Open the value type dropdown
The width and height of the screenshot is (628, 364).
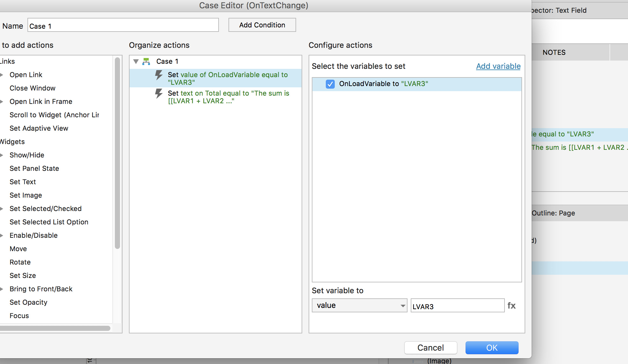(359, 305)
